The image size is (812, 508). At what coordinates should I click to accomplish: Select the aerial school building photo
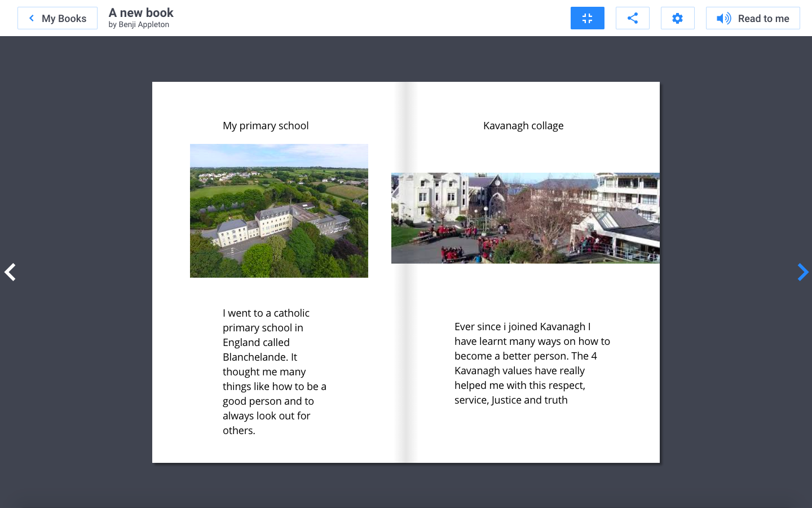coord(279,211)
